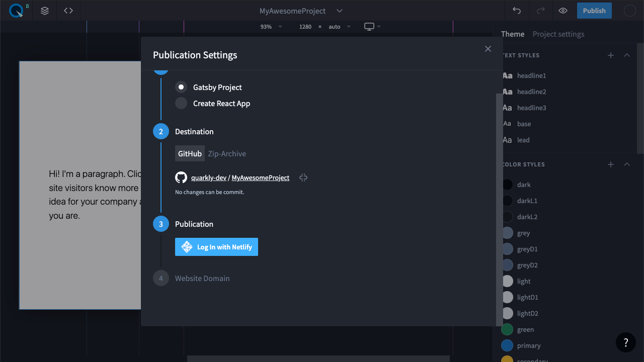The image size is (644, 362).
Task: Click the unlink repository icon
Action: coord(303,177)
